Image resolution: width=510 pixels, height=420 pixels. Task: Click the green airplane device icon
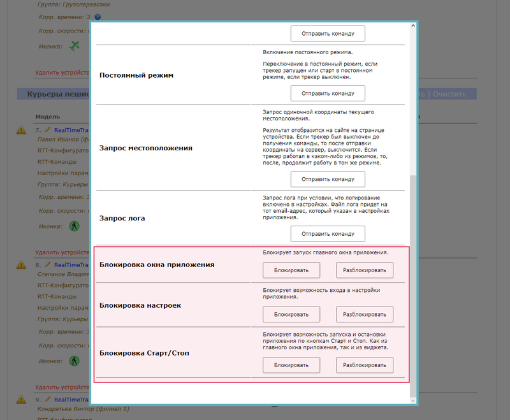(x=75, y=46)
